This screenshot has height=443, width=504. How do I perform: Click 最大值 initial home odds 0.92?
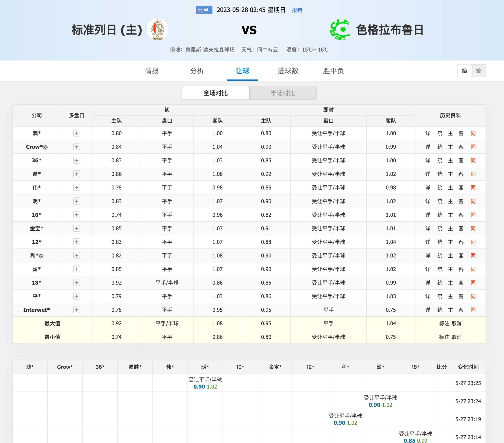coord(116,323)
